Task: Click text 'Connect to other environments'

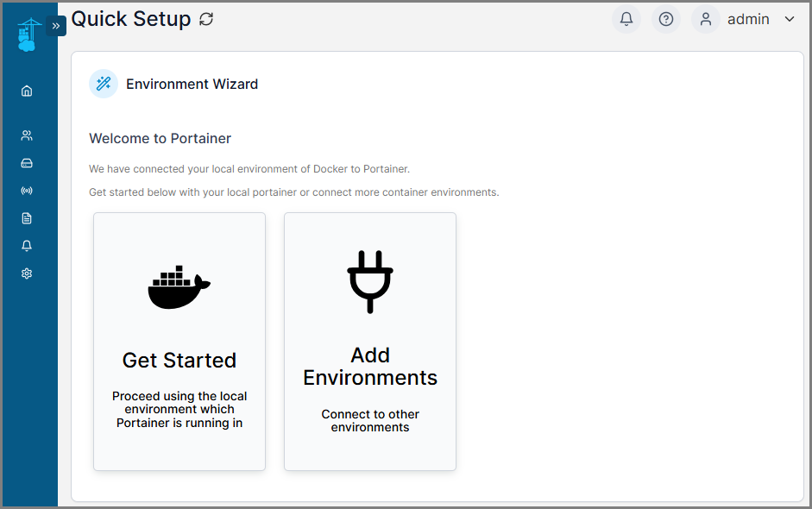Action: 369,420
